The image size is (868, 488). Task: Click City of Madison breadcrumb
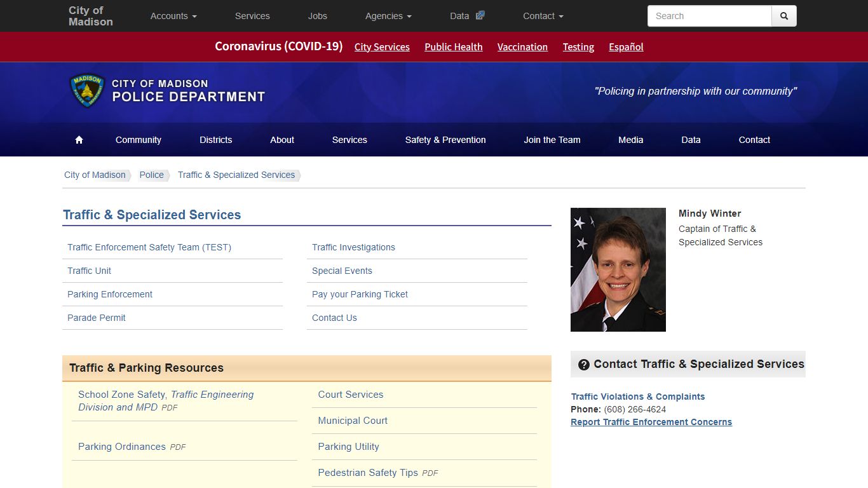tap(95, 175)
